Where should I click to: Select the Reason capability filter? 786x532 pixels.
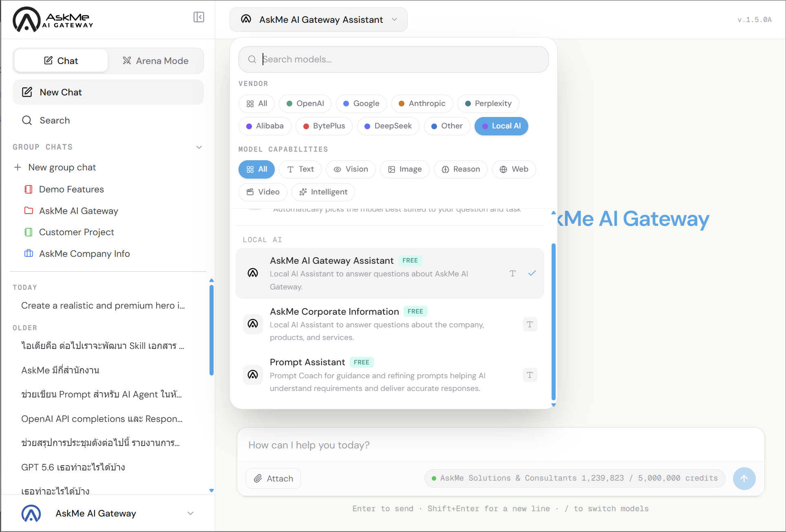point(460,169)
